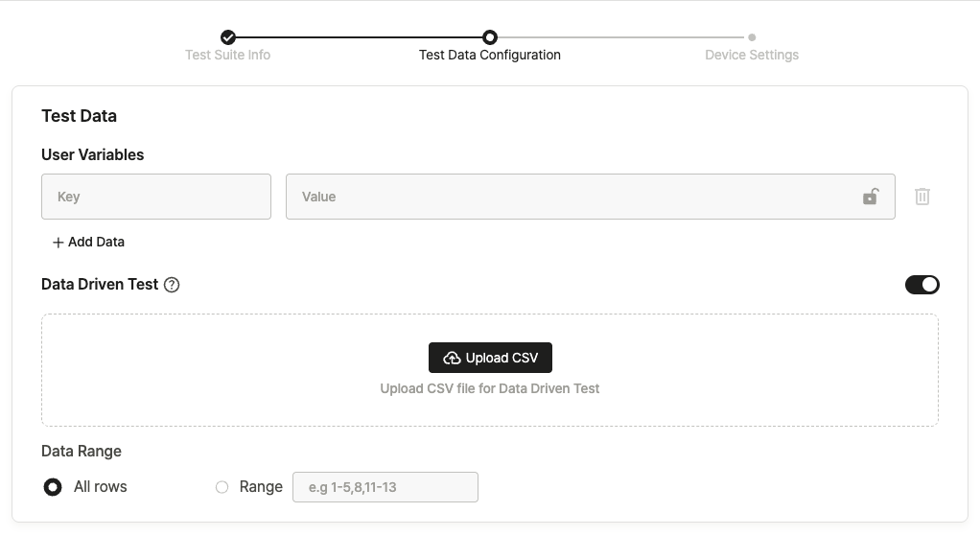Click the lock icon in Value field
Screen dimensions: 980x536
(871, 197)
